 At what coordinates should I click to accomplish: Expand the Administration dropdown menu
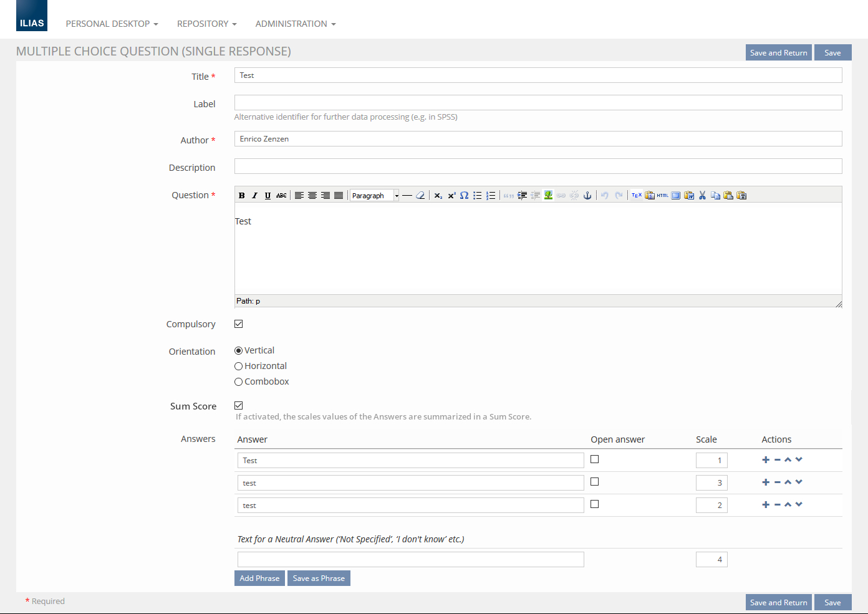coord(295,24)
